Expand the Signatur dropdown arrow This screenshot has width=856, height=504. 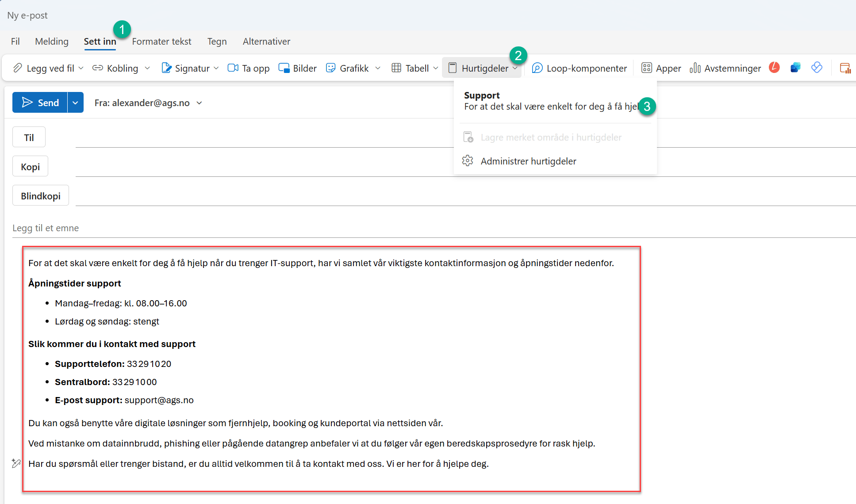click(x=216, y=68)
